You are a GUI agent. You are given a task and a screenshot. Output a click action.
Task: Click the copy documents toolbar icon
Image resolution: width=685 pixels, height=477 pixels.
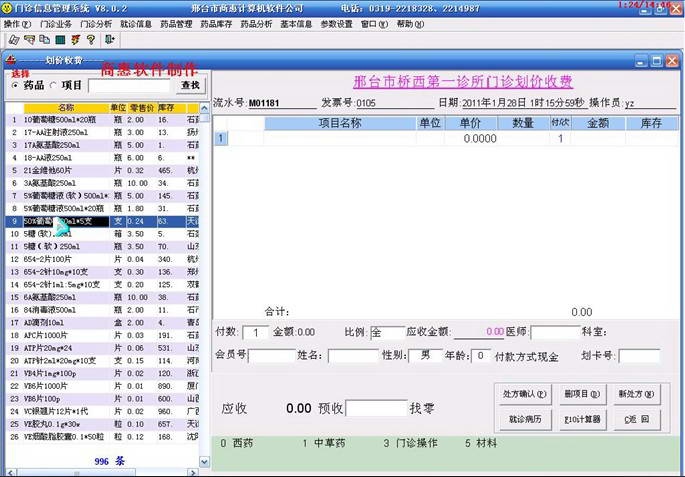tap(45, 40)
